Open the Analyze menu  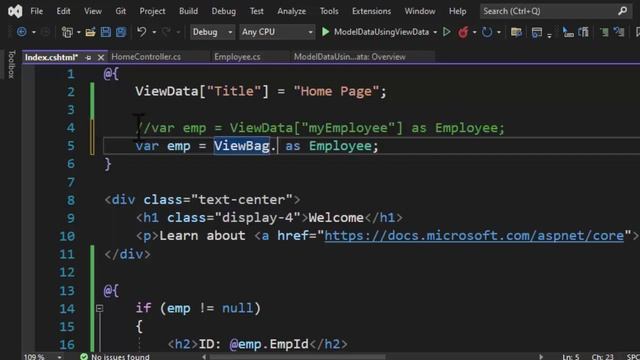coord(291,11)
